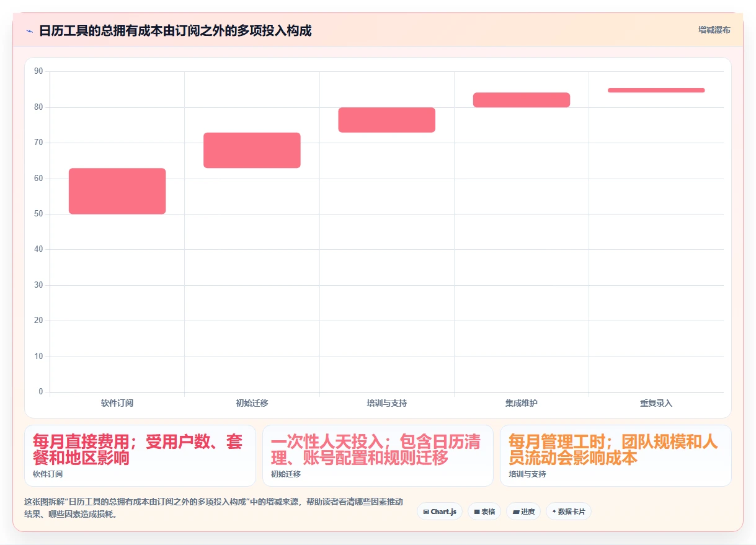This screenshot has width=756, height=545.
Task: Click the 初始迁移 x-axis label
Action: tap(252, 403)
